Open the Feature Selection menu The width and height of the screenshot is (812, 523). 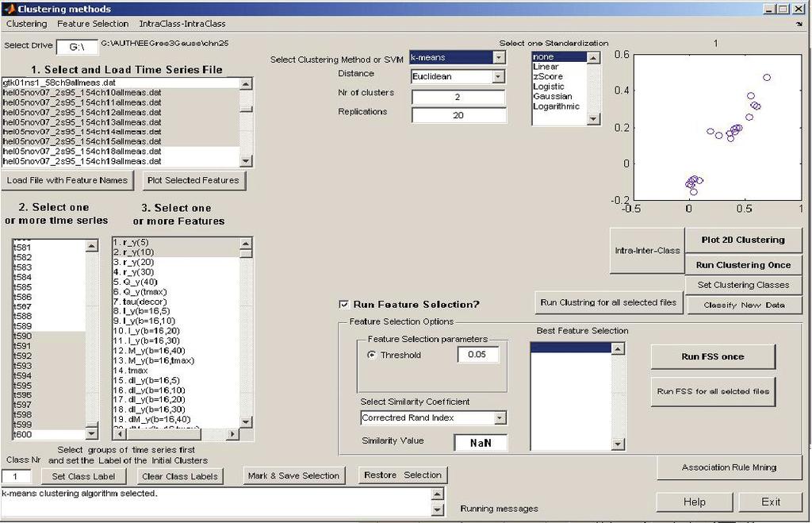93,24
